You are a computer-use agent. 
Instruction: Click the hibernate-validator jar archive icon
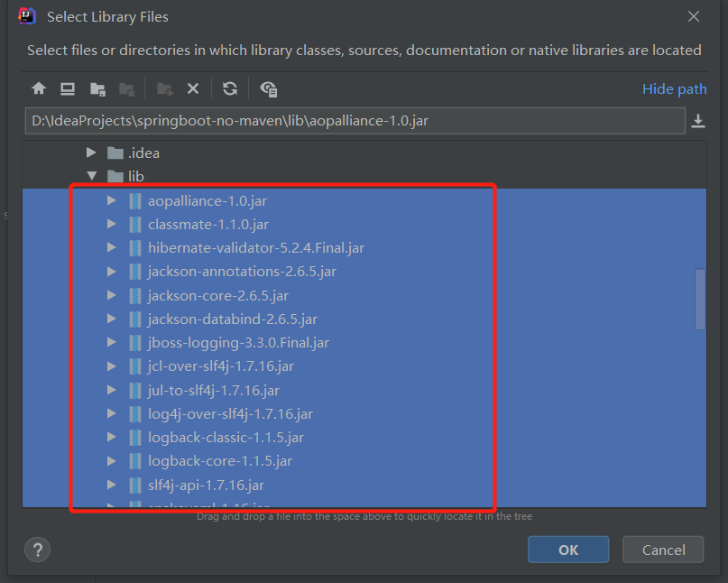click(x=135, y=248)
